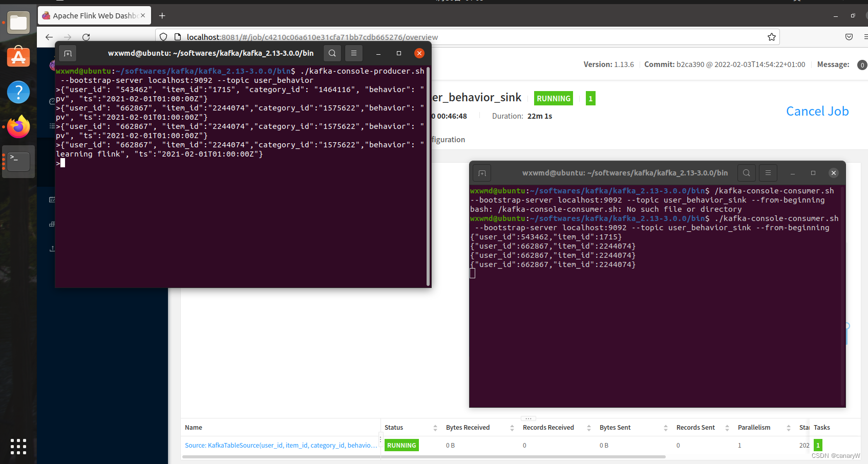Click the shield tracking protection icon

coord(163,37)
